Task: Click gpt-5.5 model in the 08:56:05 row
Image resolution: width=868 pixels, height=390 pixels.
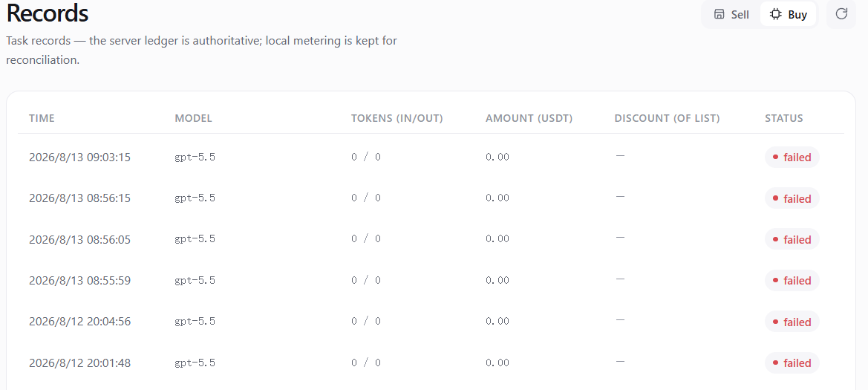Action: [x=195, y=239]
